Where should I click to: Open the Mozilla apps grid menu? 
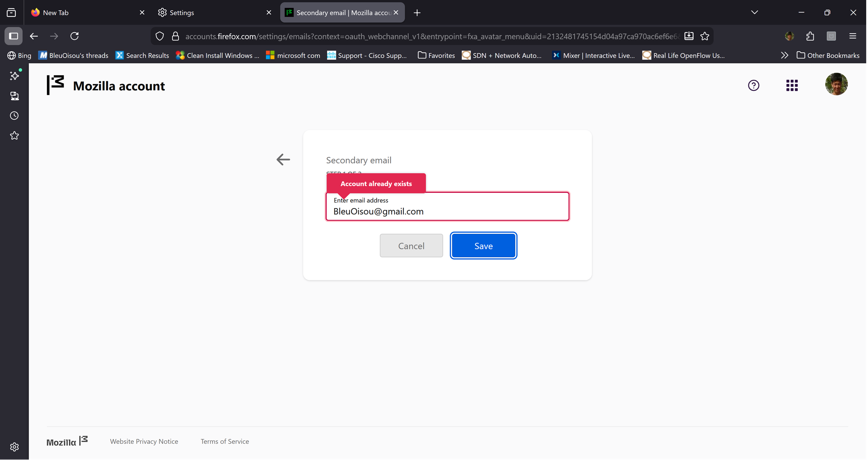click(792, 85)
